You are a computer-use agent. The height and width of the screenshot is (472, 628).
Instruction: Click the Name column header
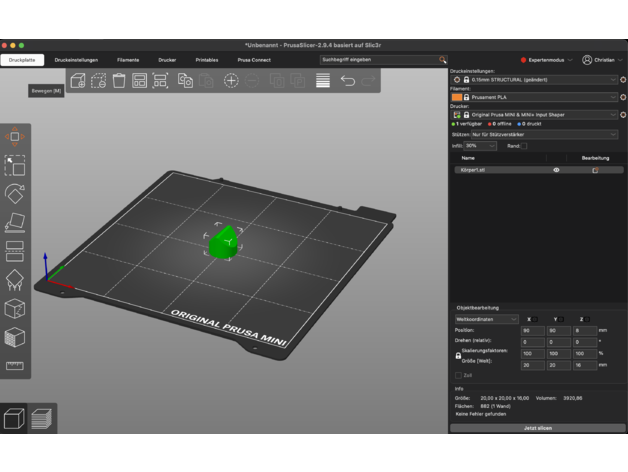(x=468, y=158)
